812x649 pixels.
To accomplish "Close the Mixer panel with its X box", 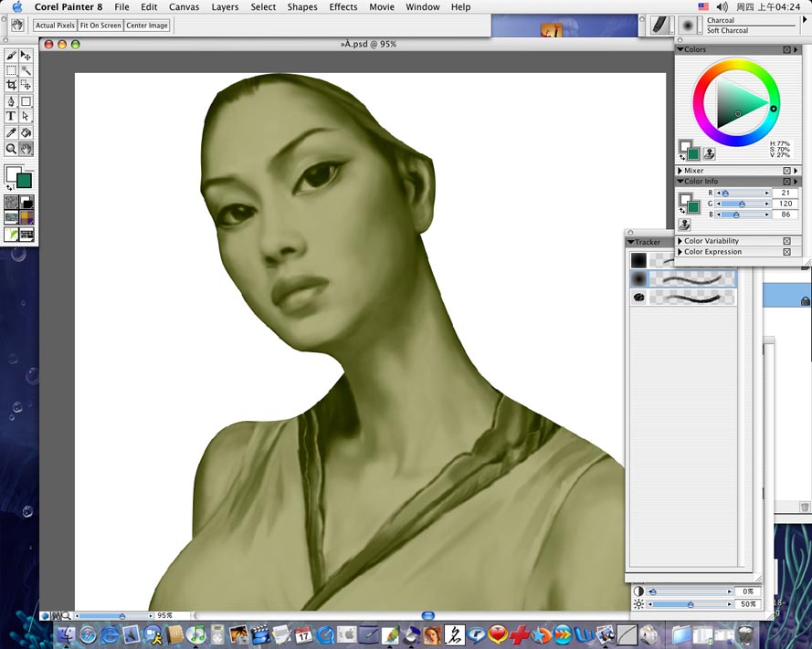I will click(x=786, y=171).
